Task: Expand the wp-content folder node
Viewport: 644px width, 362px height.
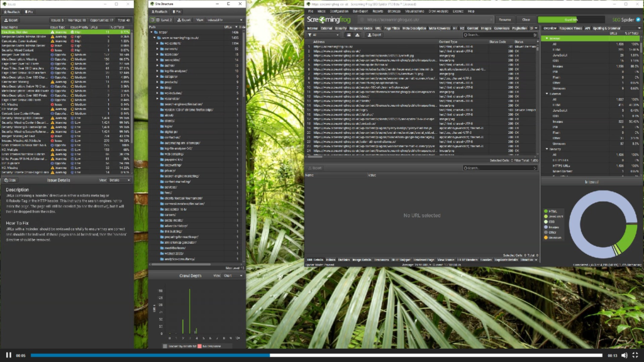Action: (x=158, y=43)
